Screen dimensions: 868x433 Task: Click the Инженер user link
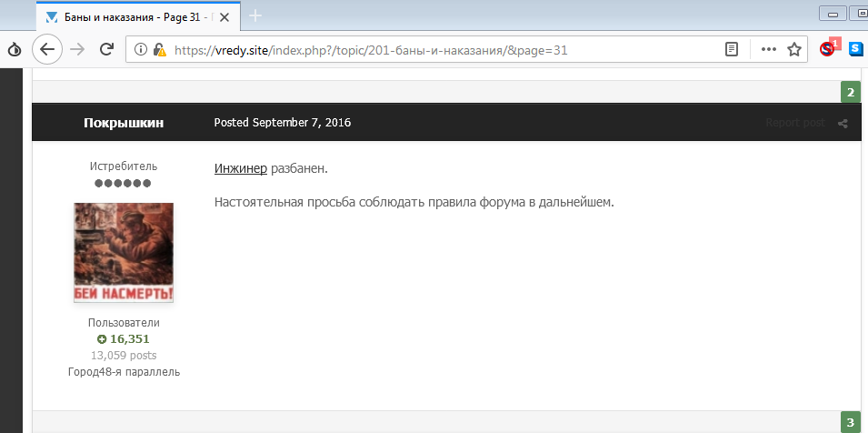(x=241, y=169)
